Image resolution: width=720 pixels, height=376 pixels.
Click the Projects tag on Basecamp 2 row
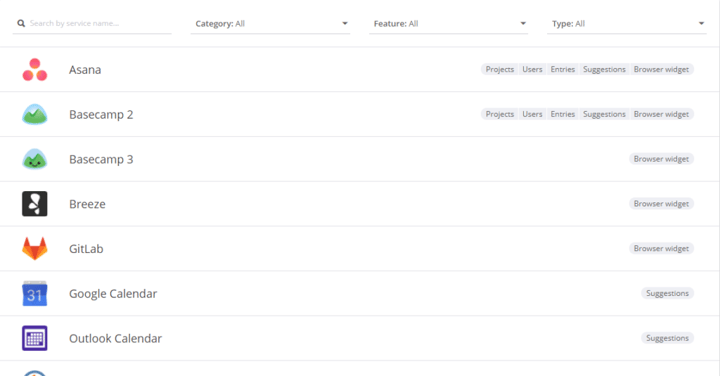500,114
